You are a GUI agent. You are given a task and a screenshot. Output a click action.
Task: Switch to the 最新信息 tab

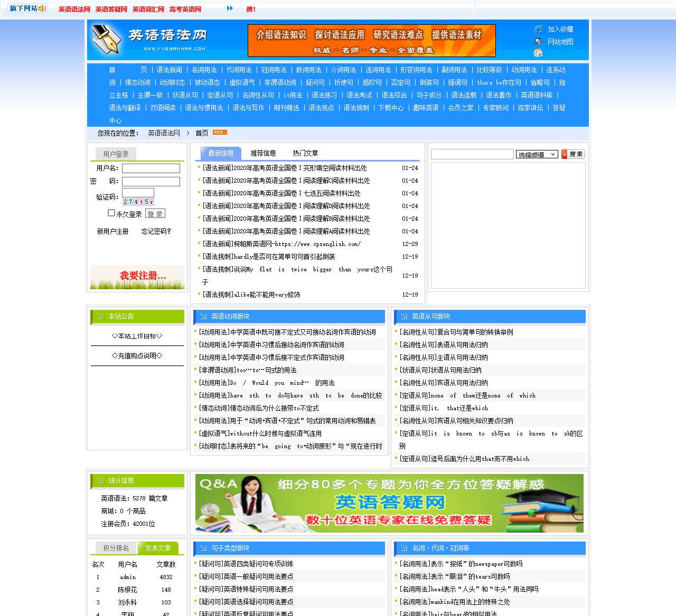point(221,153)
